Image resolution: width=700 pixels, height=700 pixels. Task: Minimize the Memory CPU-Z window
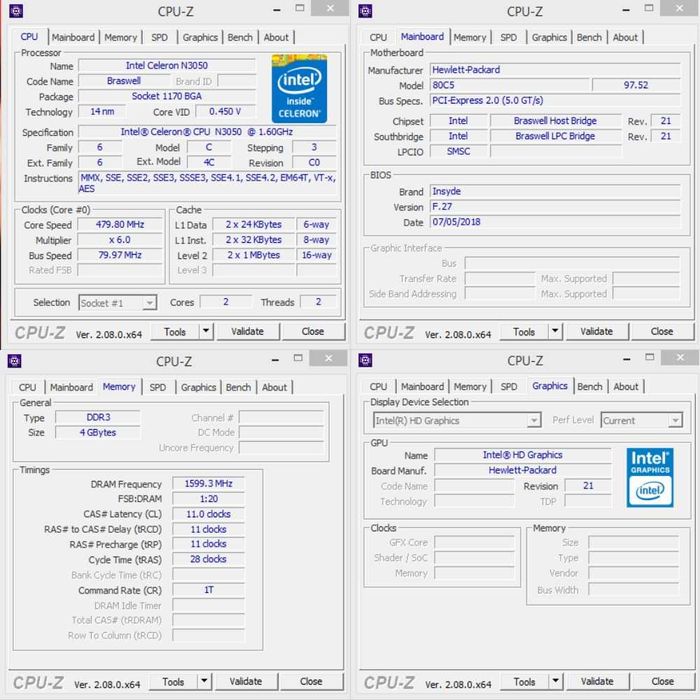pos(275,359)
